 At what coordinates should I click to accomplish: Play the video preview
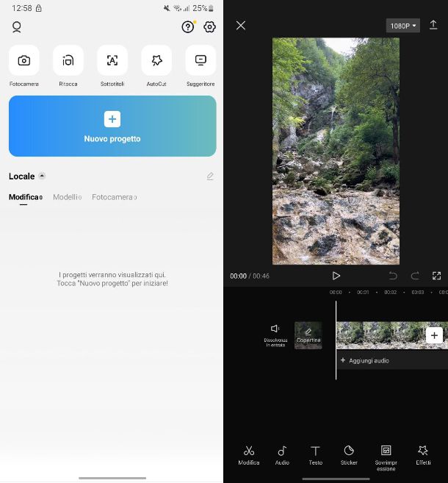click(x=336, y=276)
